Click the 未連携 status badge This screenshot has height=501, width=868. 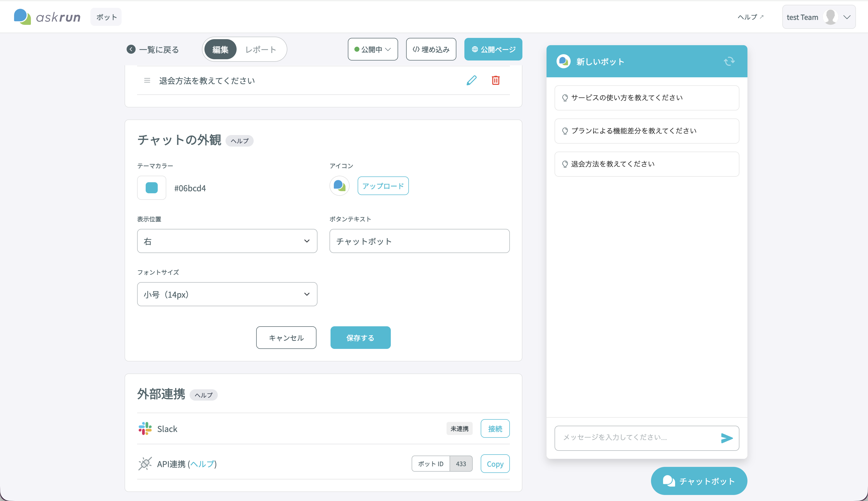459,428
